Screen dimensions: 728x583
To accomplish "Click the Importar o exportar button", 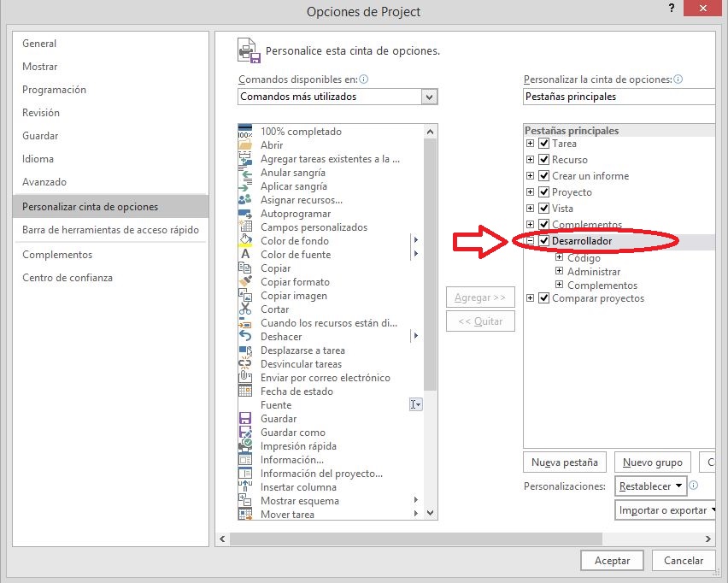I will pos(665,510).
